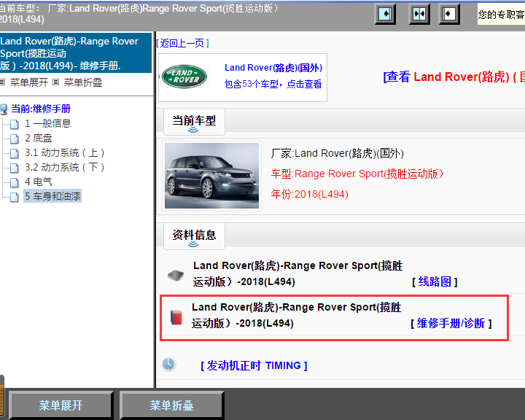Click 当前:维修手册 root node

coord(41,109)
